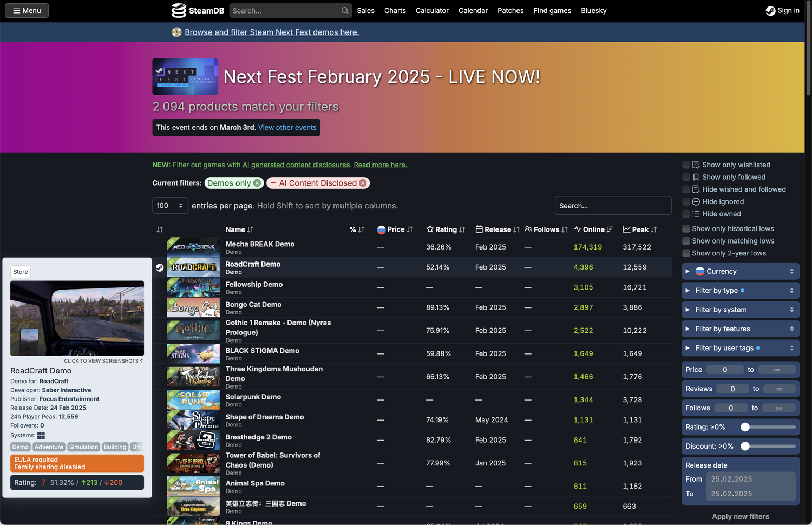
Task: Open the AI generated content disclosures link
Action: click(296, 165)
